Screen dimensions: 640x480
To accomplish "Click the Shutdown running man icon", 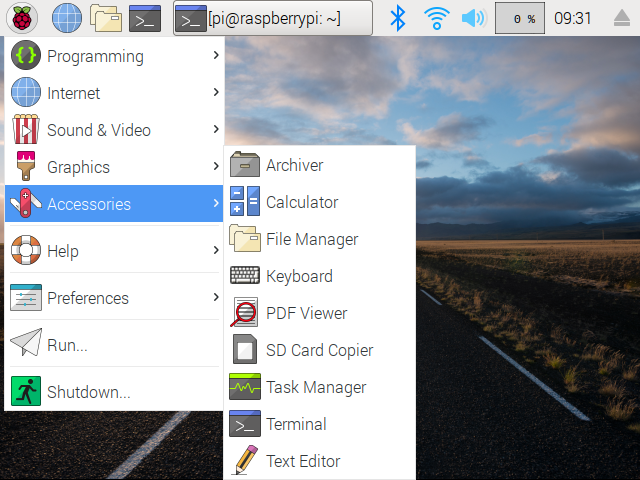I will pos(26,391).
